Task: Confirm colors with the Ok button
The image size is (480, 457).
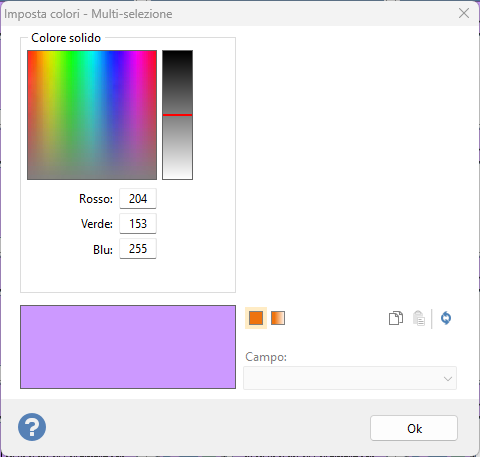Action: pos(414,428)
